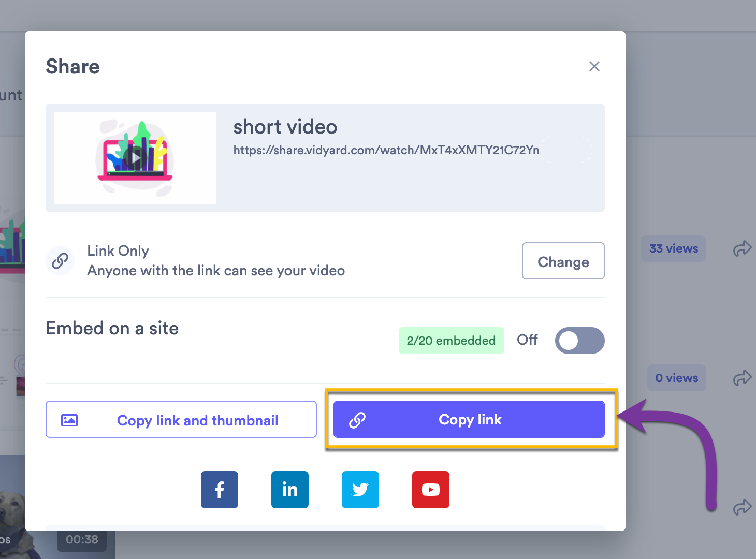
Task: Click the share arrow beside 0 views
Action: pos(742,378)
